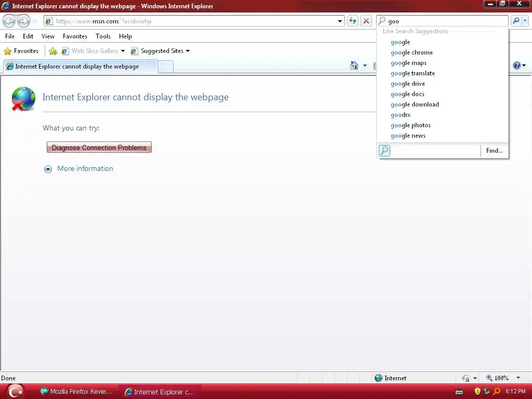Open recent pages dropdown beside navigation arrows

pyautogui.click(x=35, y=21)
